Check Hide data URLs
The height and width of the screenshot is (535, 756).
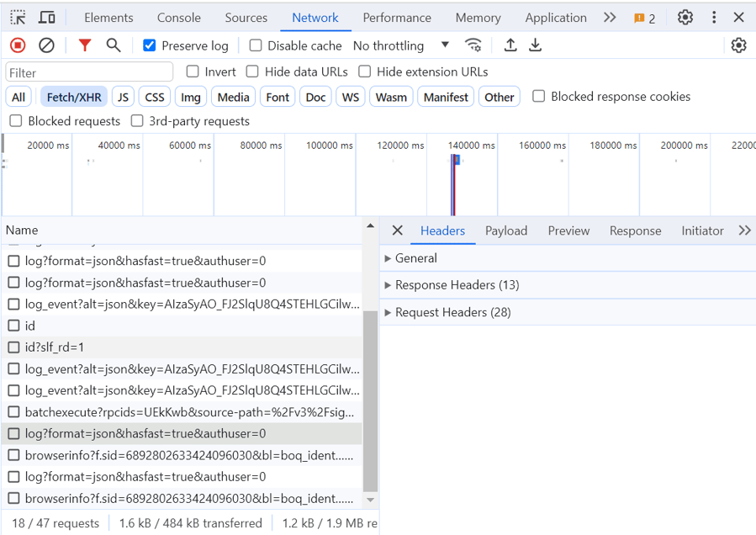coord(252,72)
